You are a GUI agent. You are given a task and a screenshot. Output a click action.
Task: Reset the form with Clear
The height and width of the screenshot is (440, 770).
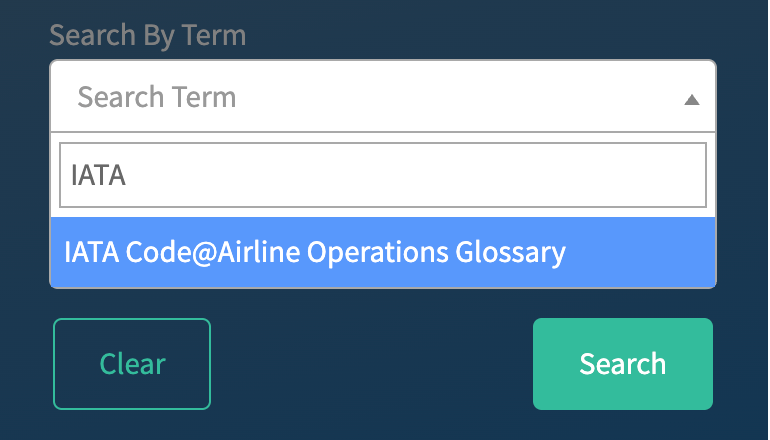point(132,363)
